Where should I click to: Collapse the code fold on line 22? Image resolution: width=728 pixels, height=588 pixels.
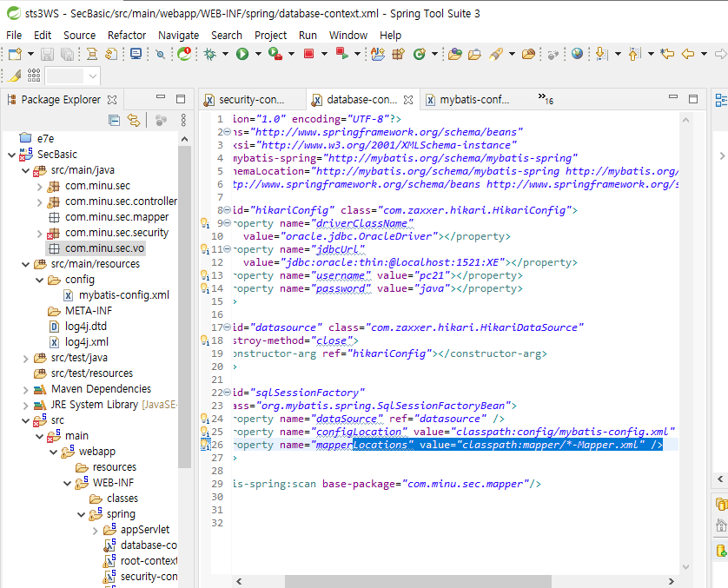[227, 393]
